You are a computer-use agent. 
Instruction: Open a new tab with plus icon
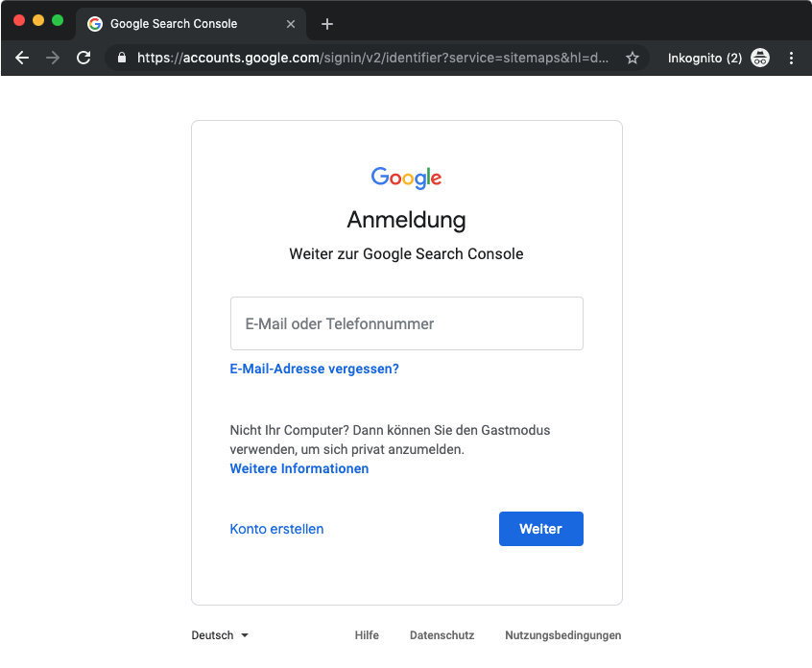click(327, 24)
